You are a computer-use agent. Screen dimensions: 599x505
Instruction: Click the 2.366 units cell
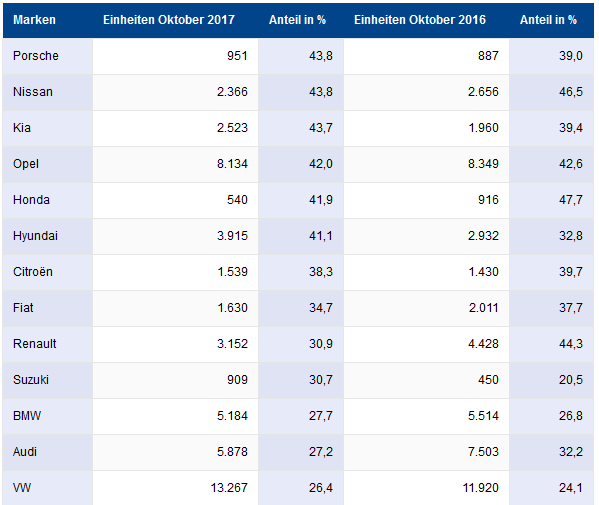coord(176,92)
